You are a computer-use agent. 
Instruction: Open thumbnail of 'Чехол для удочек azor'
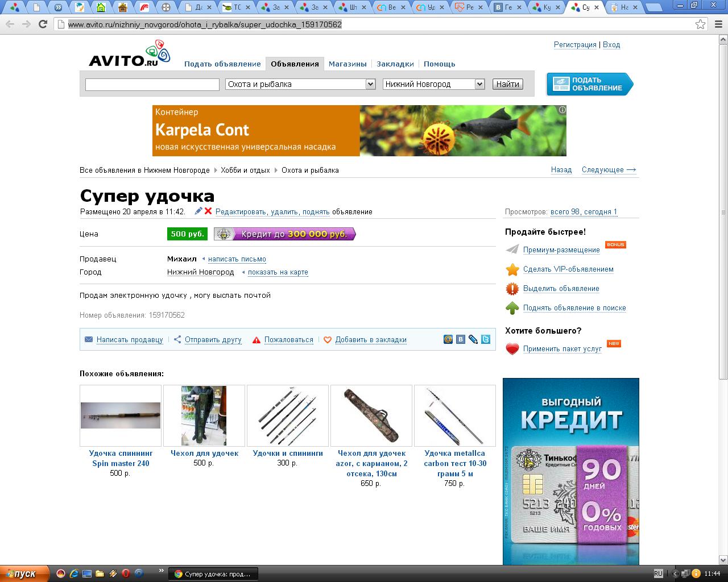point(371,415)
